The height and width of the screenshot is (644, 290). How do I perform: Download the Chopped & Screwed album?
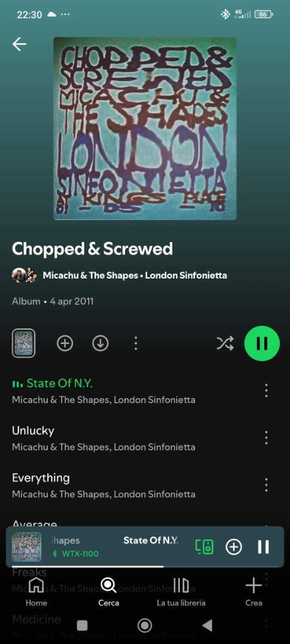tap(100, 343)
